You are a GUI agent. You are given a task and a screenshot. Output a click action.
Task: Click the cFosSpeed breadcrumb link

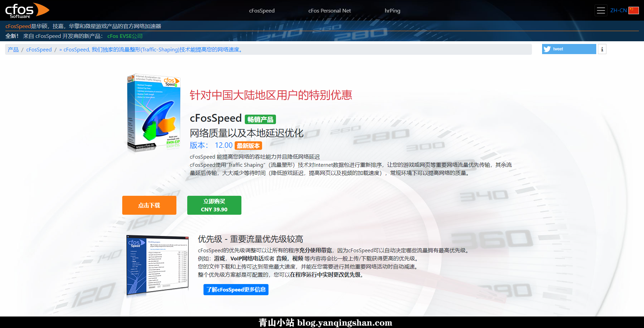[x=39, y=49]
